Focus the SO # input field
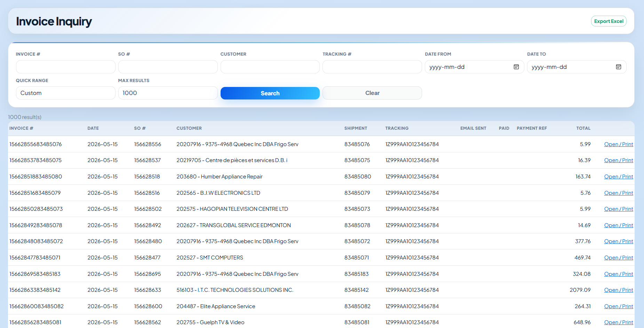 pyautogui.click(x=168, y=67)
